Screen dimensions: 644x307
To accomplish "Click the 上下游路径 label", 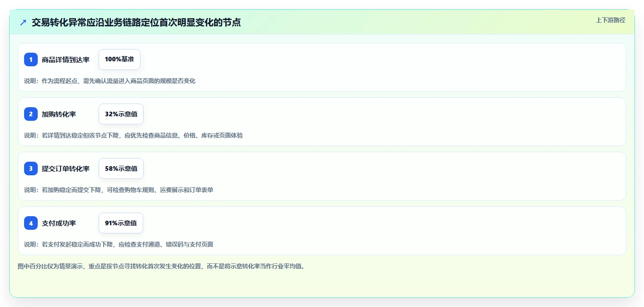I will [610, 20].
